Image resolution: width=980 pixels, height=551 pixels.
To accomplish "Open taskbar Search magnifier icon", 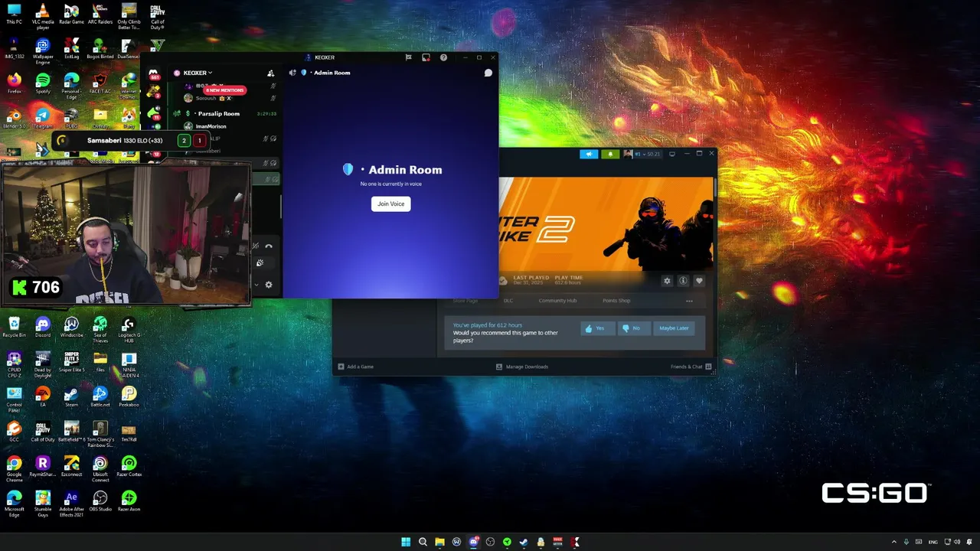I will click(423, 542).
